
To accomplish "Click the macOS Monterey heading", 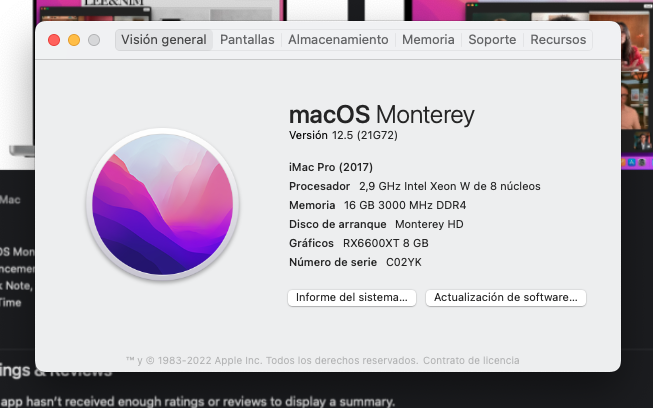I will point(382,114).
